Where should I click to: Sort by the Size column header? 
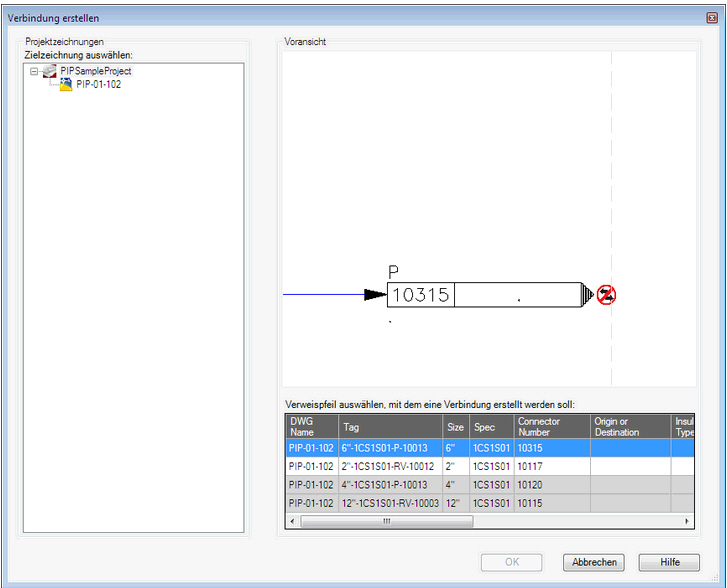point(456,427)
